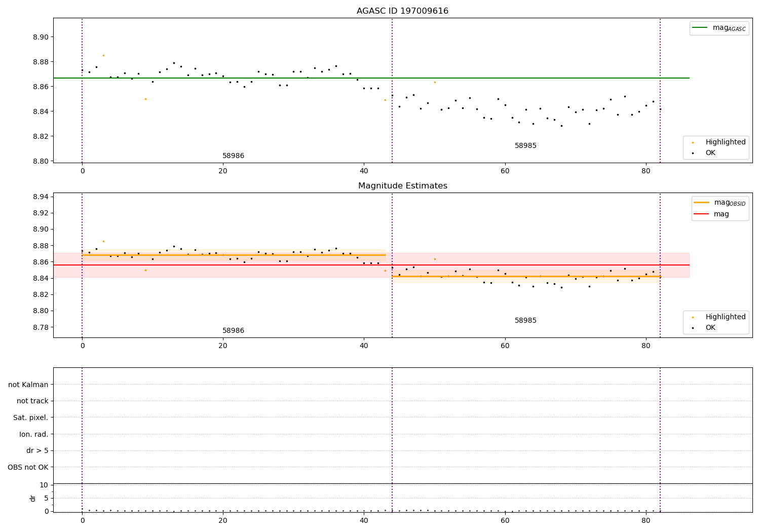Click '8.86' tick in the Magnitude Estimates plot
Screen dimensions: 760x532
tap(40, 262)
